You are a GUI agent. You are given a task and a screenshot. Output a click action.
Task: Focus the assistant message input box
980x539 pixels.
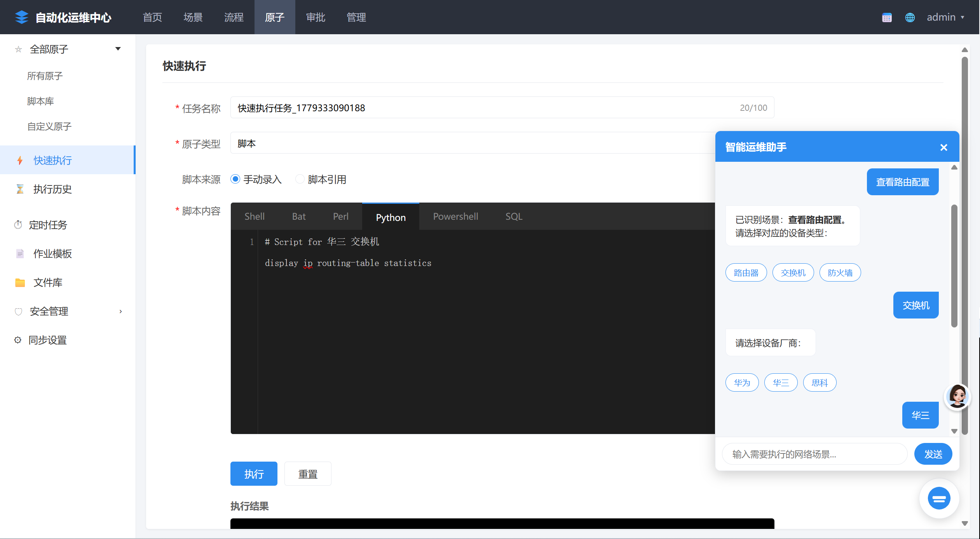tap(814, 454)
